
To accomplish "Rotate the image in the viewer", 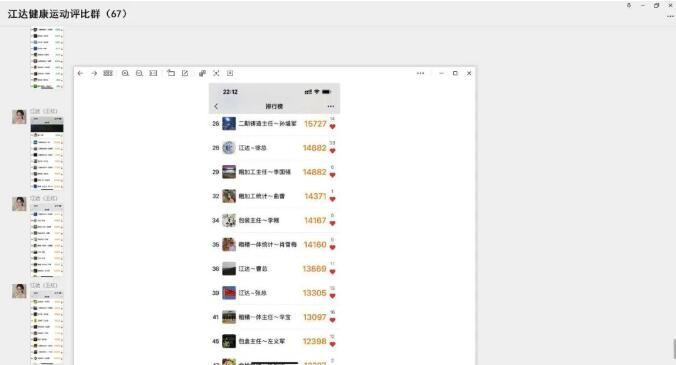I will (x=171, y=73).
